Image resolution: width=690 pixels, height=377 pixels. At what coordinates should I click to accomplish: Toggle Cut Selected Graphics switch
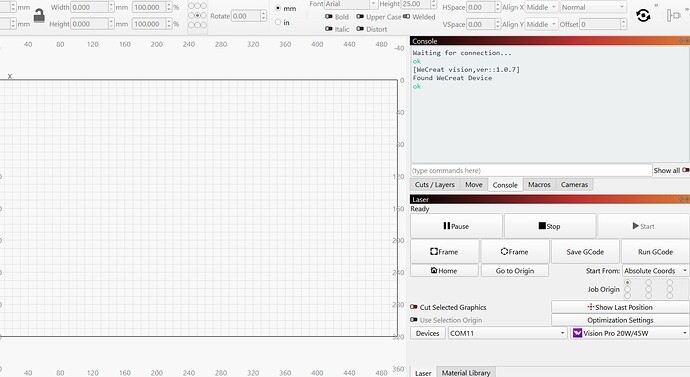tap(414, 307)
